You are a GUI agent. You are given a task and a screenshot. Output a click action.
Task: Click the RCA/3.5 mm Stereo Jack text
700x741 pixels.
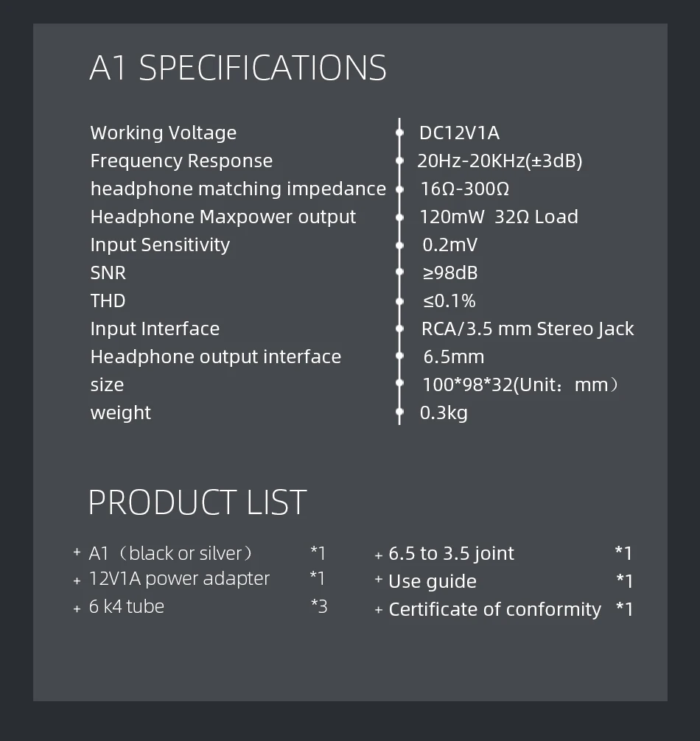(528, 329)
